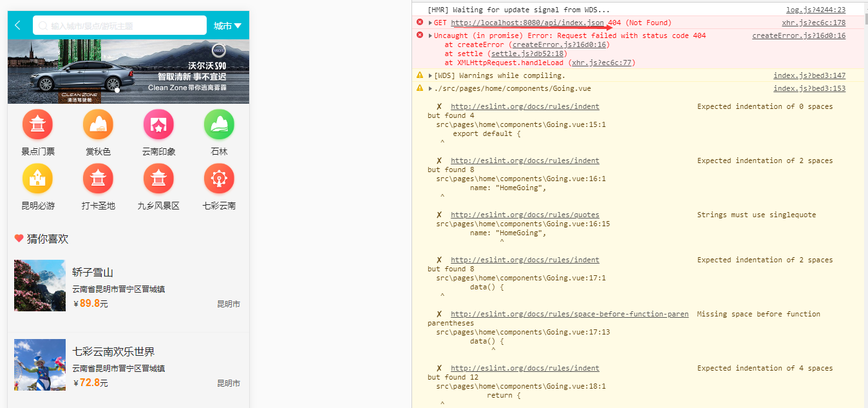The height and width of the screenshot is (408, 868).
Task: Open eslint indent link for Going.vue:15:1
Action: click(525, 106)
